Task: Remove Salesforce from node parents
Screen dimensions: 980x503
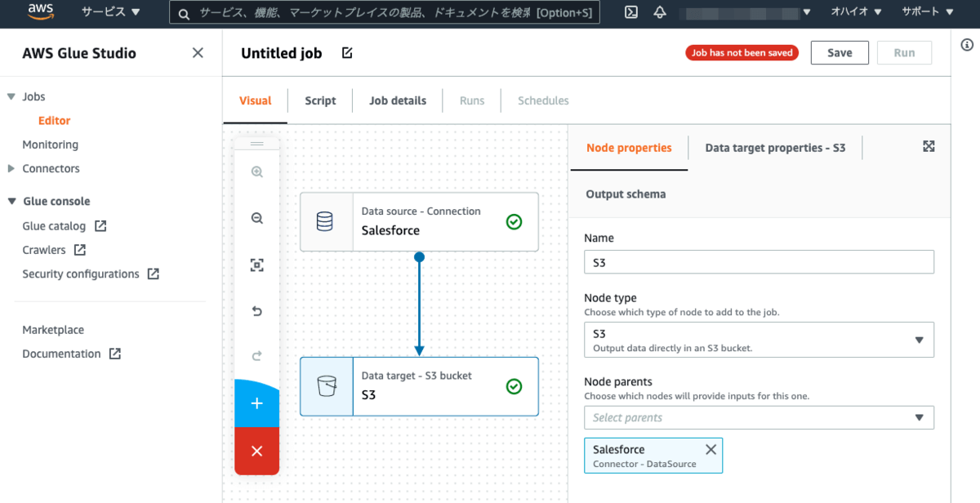Action: coord(710,450)
